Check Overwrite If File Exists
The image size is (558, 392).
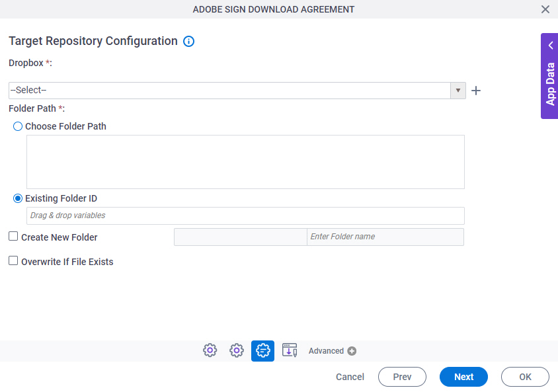(x=13, y=261)
